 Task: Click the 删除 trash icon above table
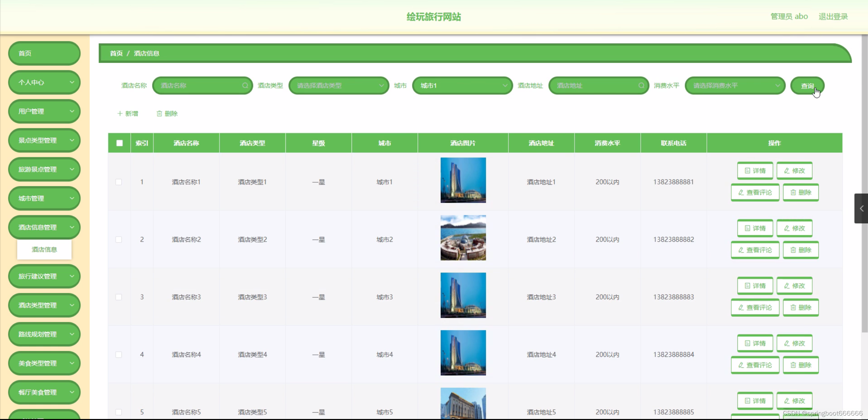pos(159,113)
